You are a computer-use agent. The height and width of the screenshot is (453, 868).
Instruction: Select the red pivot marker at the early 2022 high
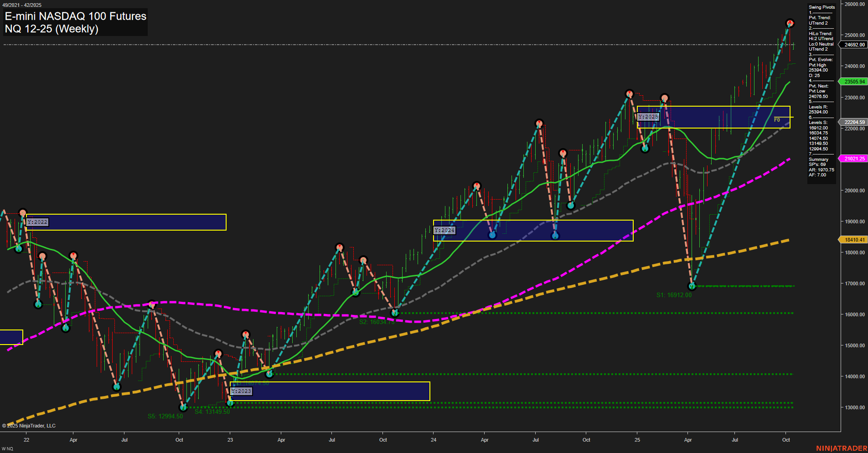pos(22,211)
